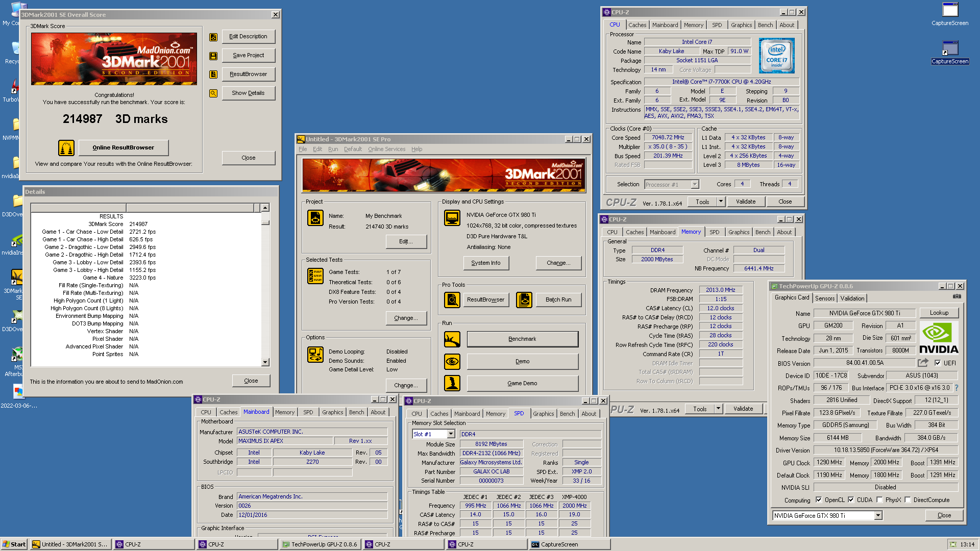This screenshot has height=551, width=980.
Task: Click the Batch Run button
Action: (x=558, y=300)
